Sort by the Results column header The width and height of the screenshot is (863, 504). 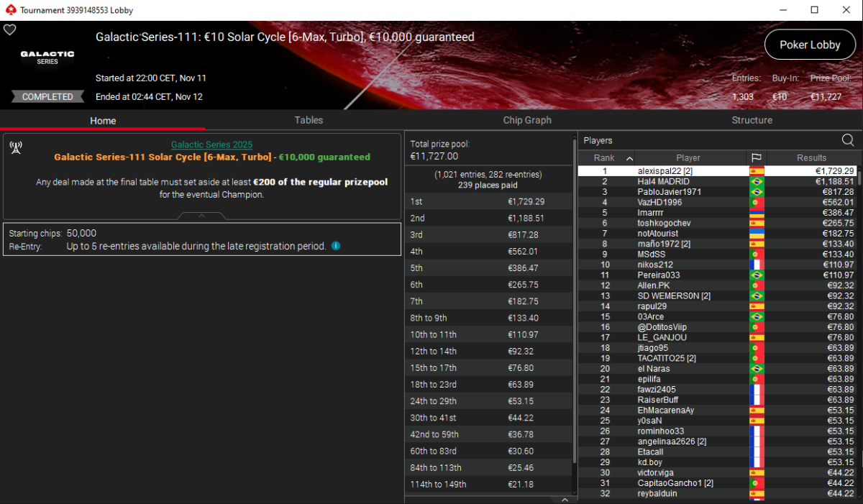[x=811, y=157]
